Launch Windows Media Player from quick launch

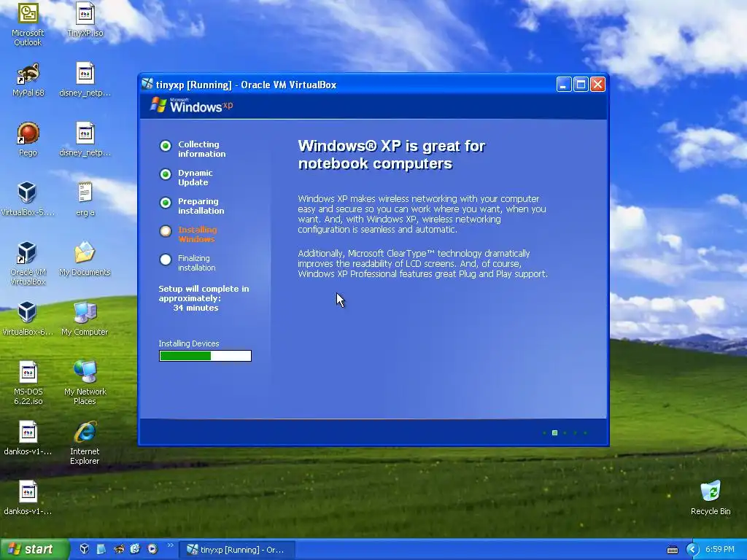click(x=152, y=549)
